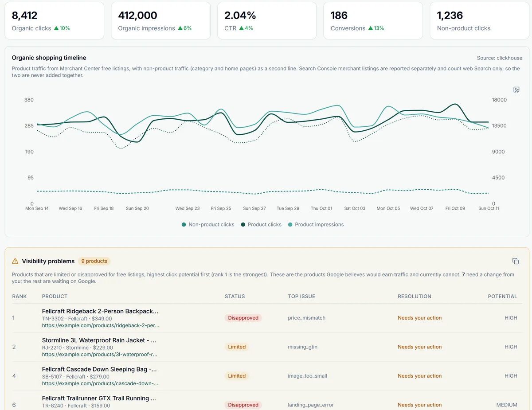This screenshot has width=532, height=410.
Task: Click Needs your action in landing_page_error row
Action: [x=419, y=405]
